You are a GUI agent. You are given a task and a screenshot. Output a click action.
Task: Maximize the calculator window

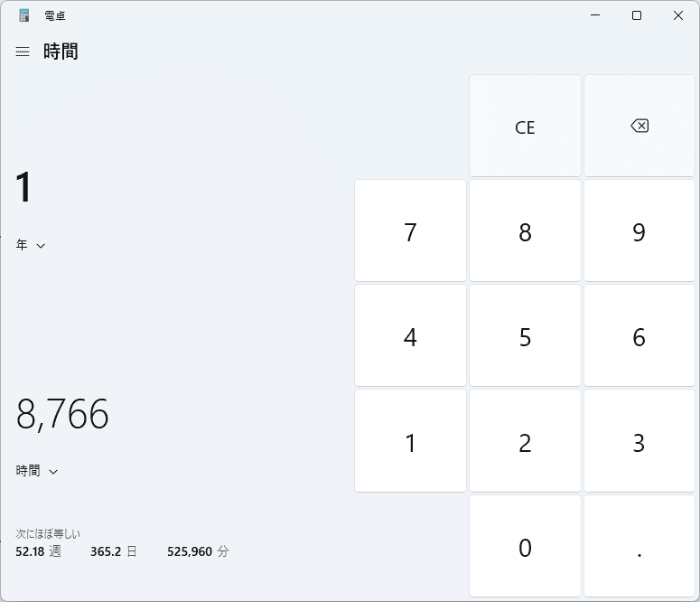pos(637,15)
